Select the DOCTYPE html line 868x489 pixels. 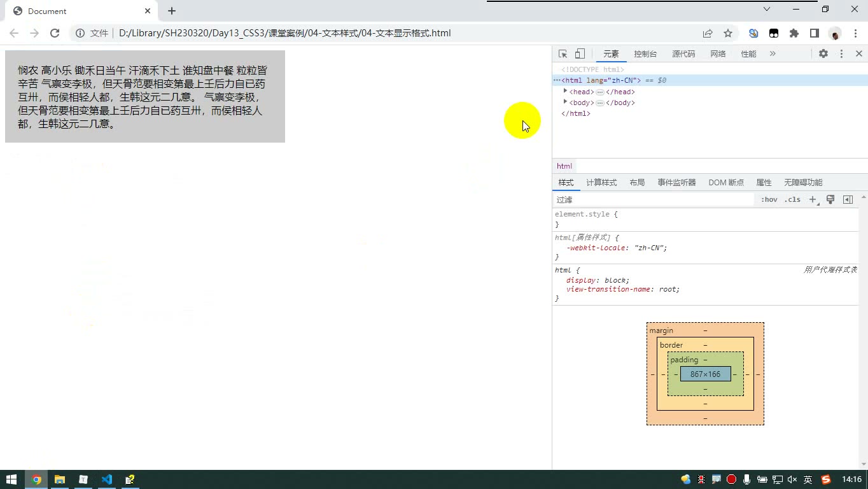tap(592, 69)
